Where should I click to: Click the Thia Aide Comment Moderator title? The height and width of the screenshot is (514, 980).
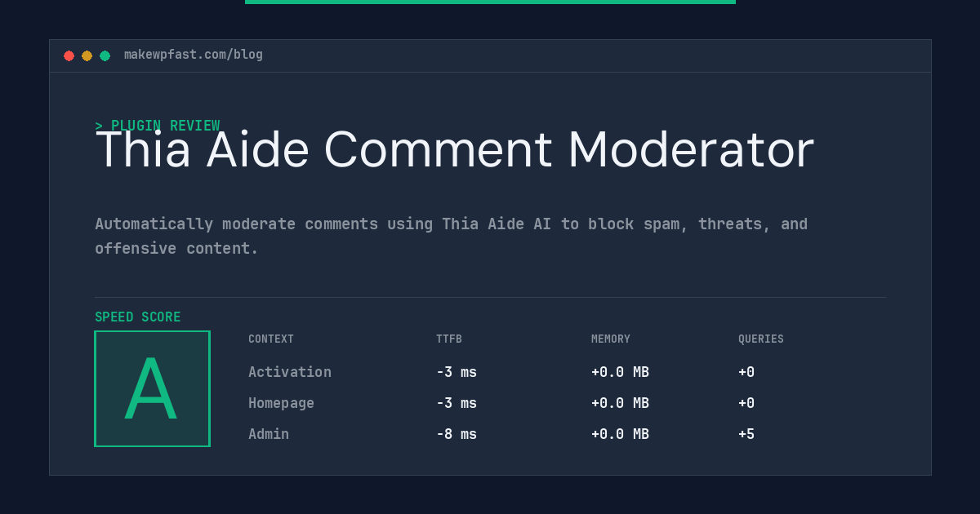pos(454,150)
